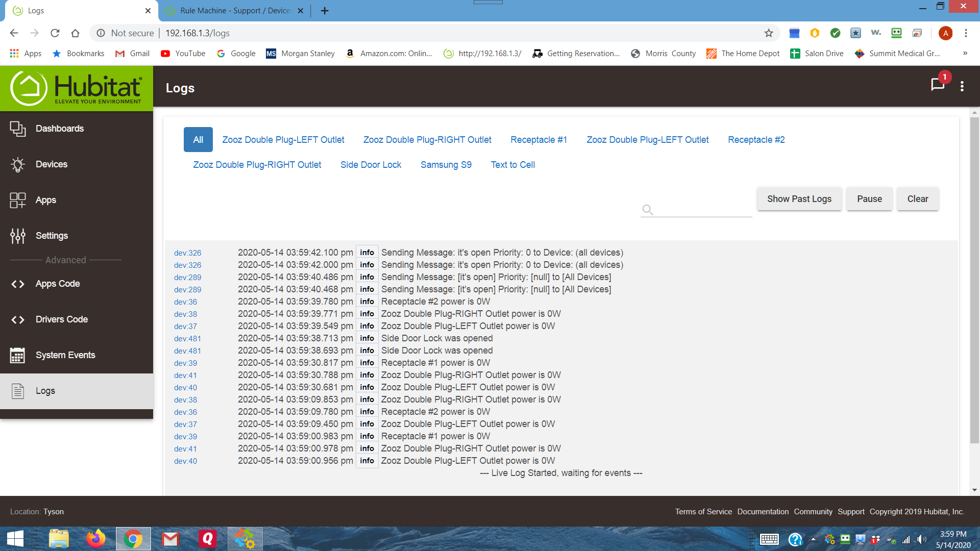Filter logs by Receptacle #2
This screenshot has width=980, height=551.
coord(756,140)
